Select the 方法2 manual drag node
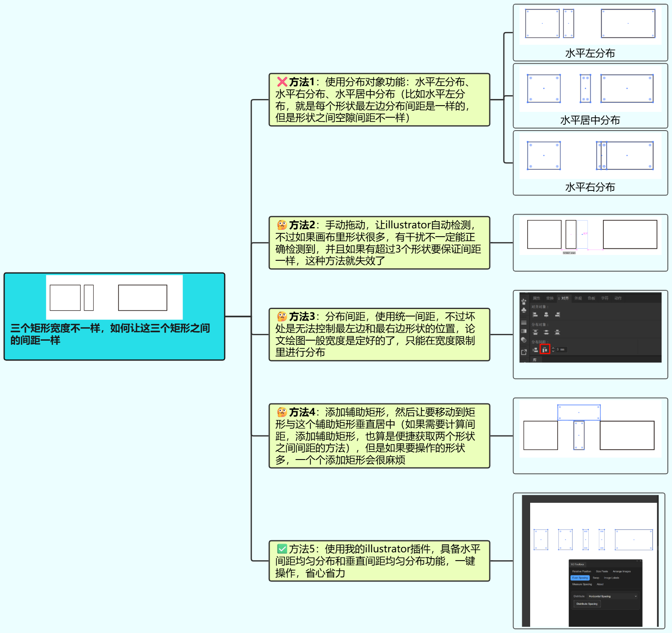Screen dimensions: 672x633 click(379, 243)
